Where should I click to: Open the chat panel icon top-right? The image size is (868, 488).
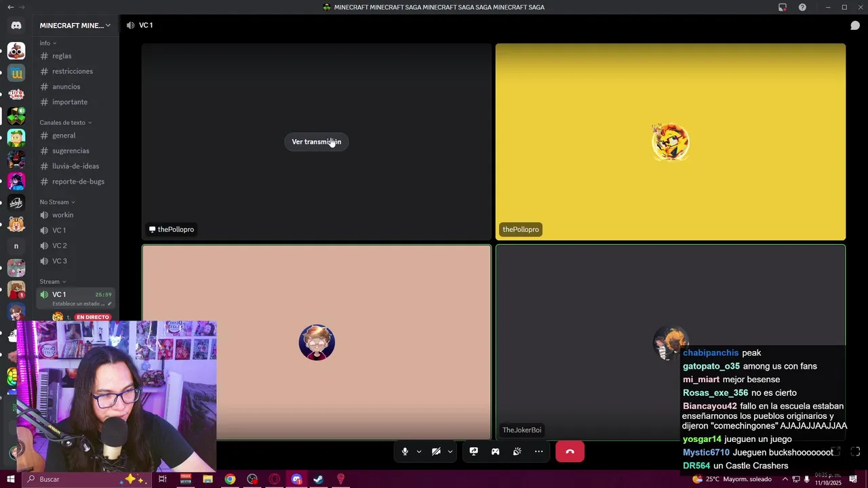pos(855,26)
